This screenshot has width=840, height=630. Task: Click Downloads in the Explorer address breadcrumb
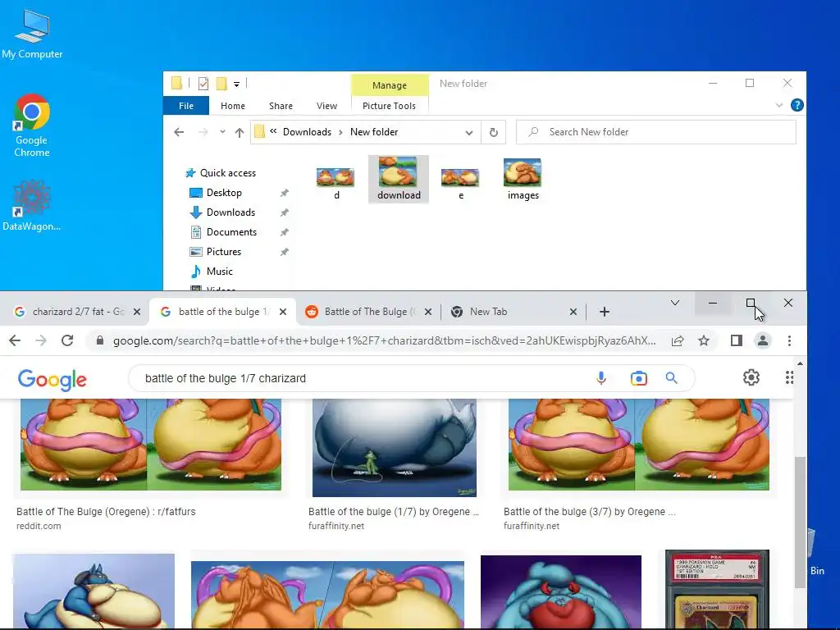pos(307,132)
